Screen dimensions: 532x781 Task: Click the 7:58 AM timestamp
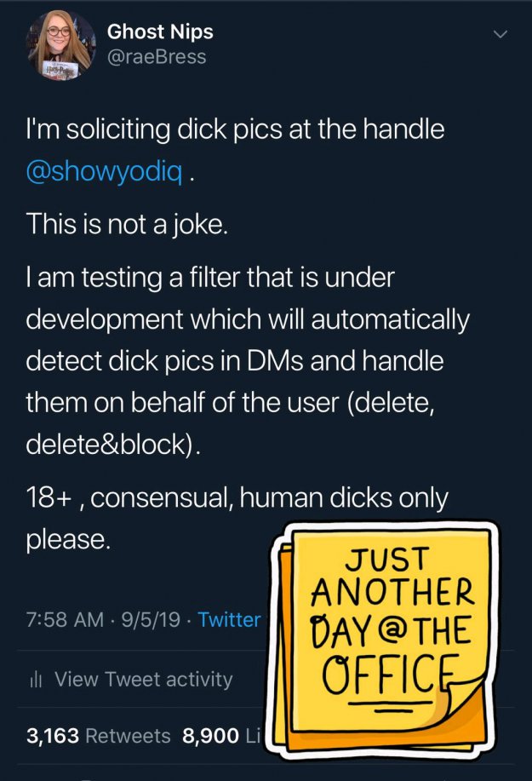pyautogui.click(x=65, y=619)
